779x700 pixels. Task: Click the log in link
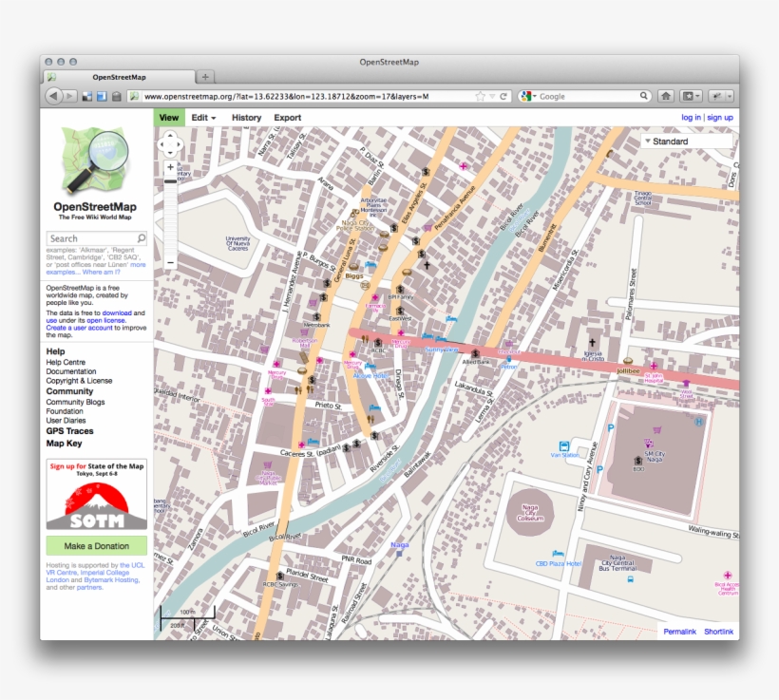691,117
